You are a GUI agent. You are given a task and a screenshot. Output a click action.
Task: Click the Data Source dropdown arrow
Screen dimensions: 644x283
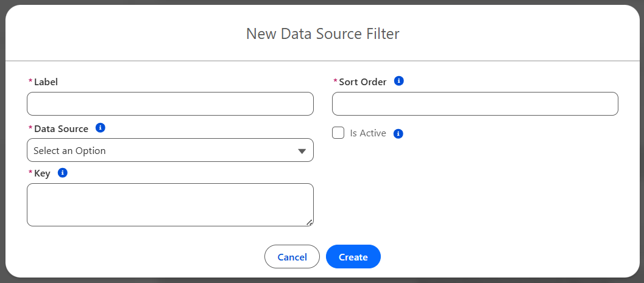click(x=302, y=151)
